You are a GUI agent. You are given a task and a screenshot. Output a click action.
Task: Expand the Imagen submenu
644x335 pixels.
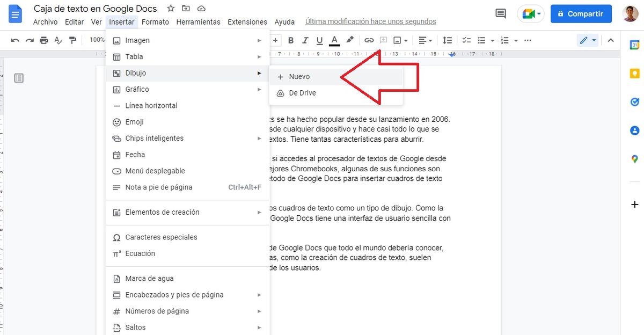click(187, 40)
